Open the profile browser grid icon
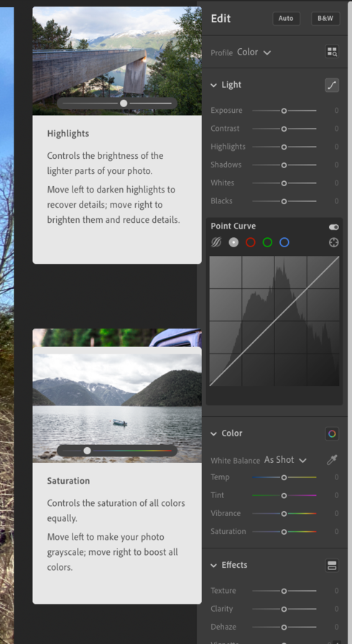The height and width of the screenshot is (644, 352). point(332,52)
